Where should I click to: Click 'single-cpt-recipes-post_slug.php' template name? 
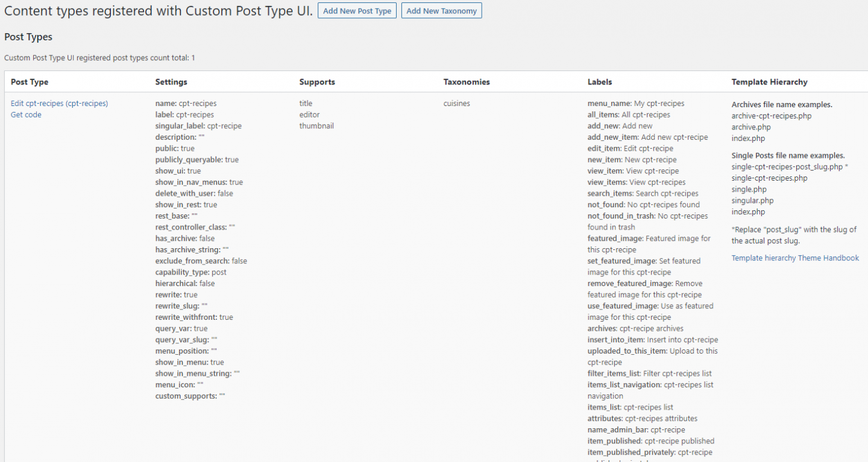coord(787,167)
